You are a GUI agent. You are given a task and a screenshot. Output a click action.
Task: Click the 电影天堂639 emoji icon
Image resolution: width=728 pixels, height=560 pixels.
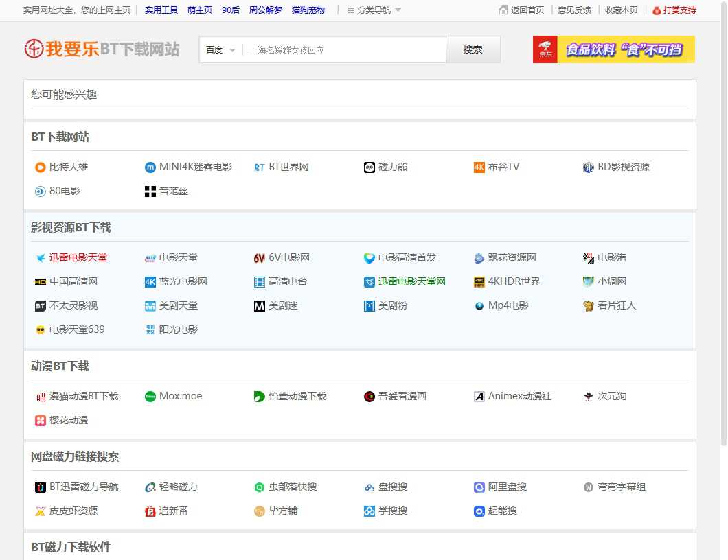(41, 330)
